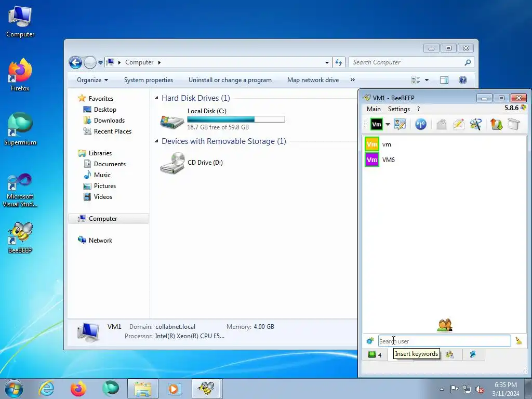Screen dimensions: 532x399
Task: Click the two users icon above search box
Action: click(445, 325)
